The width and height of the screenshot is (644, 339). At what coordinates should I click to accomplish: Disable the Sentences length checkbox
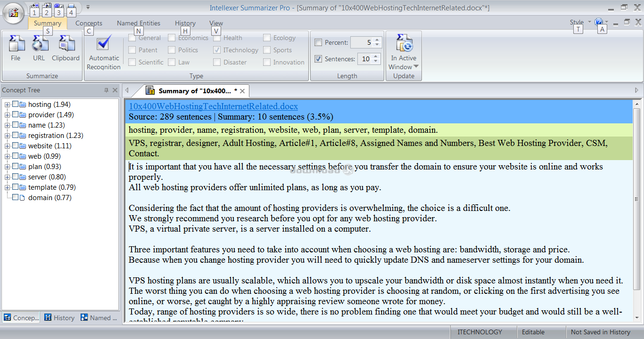click(x=318, y=59)
